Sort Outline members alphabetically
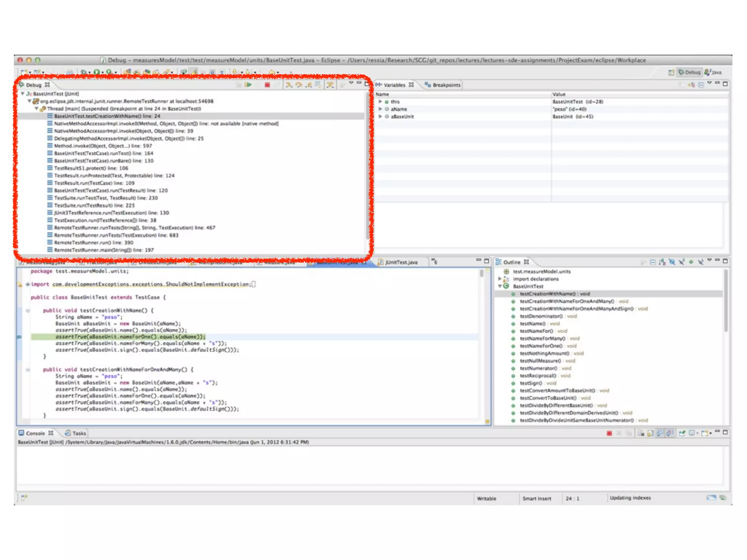 [662, 262]
